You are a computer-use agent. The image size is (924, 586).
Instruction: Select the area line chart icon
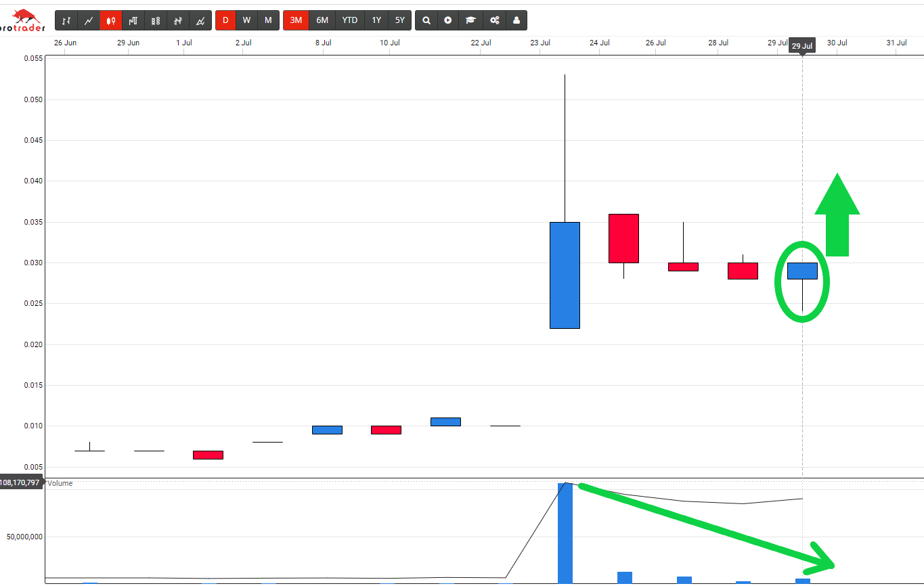coord(200,20)
